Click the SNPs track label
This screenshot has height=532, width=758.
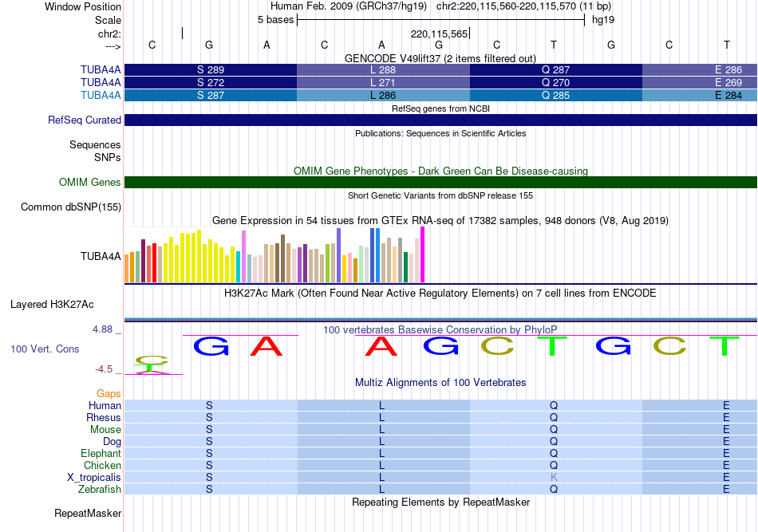(x=108, y=157)
